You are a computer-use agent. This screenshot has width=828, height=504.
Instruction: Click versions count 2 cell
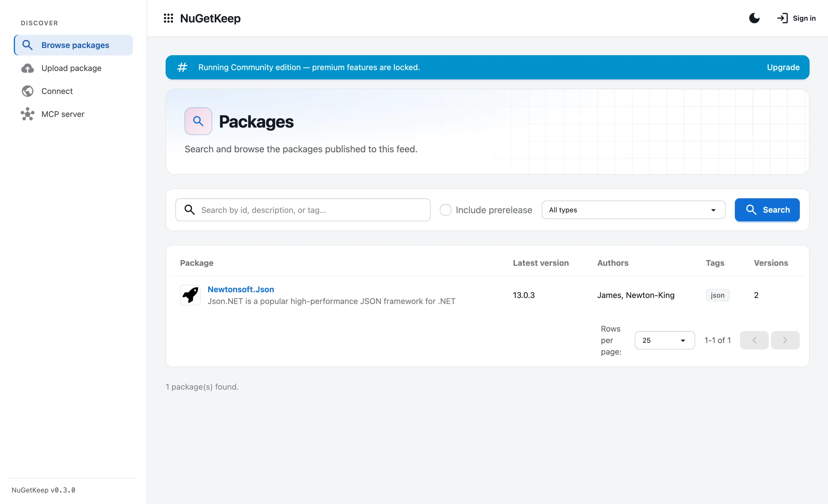click(x=756, y=295)
